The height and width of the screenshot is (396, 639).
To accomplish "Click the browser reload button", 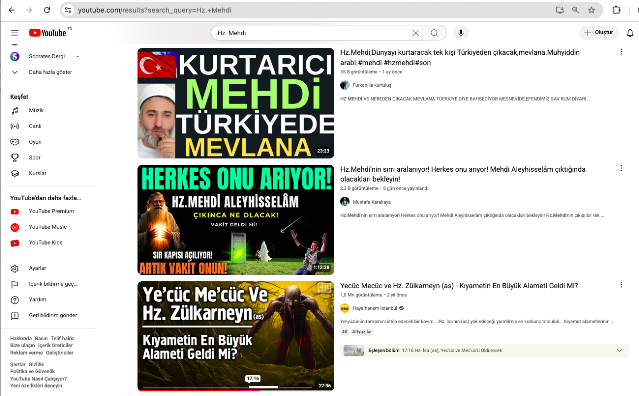I will coord(47,10).
